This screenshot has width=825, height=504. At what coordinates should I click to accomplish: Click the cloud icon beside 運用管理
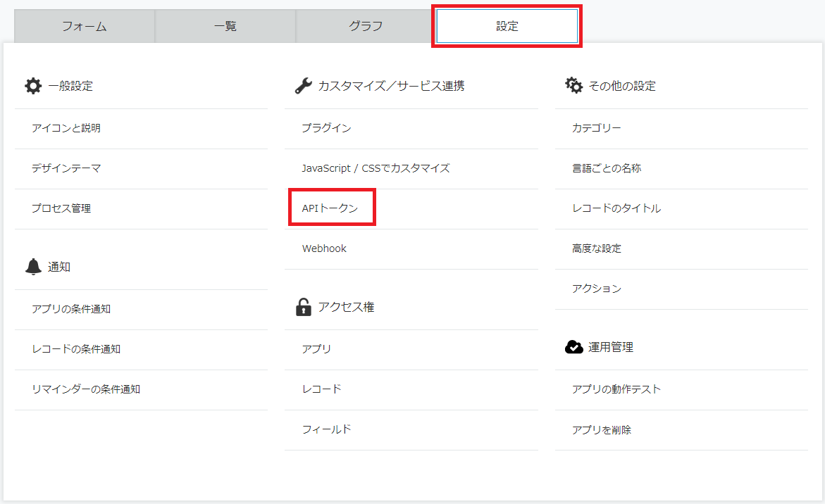[x=573, y=347]
